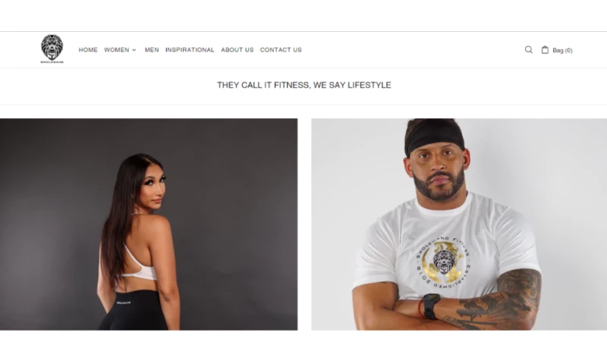Click the men's collection photo
Image resolution: width=607 pixels, height=364 pixels.
[x=459, y=224]
